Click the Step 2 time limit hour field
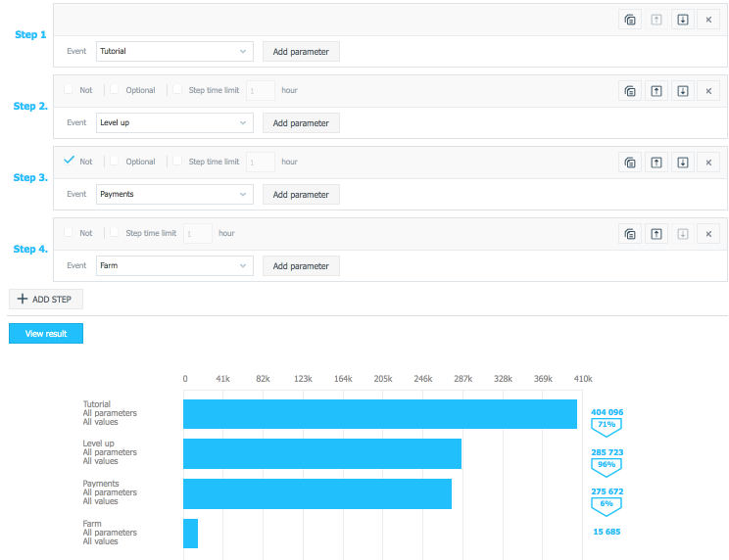729x560 pixels. [x=261, y=91]
